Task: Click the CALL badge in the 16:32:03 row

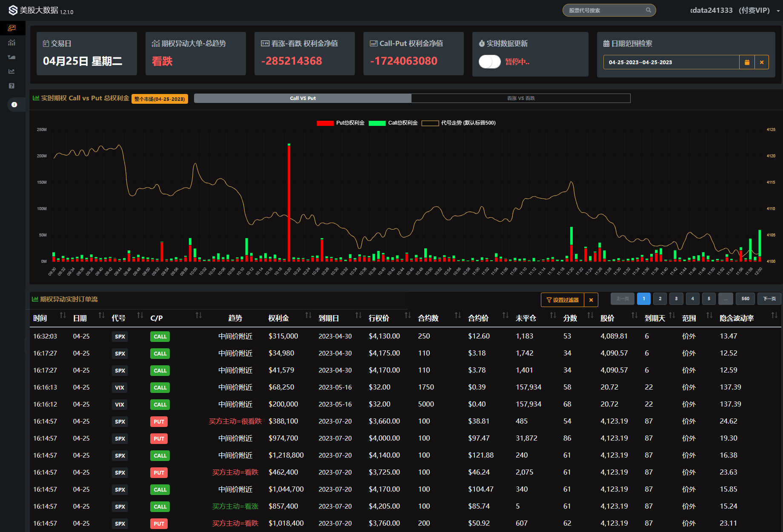Action: point(160,337)
